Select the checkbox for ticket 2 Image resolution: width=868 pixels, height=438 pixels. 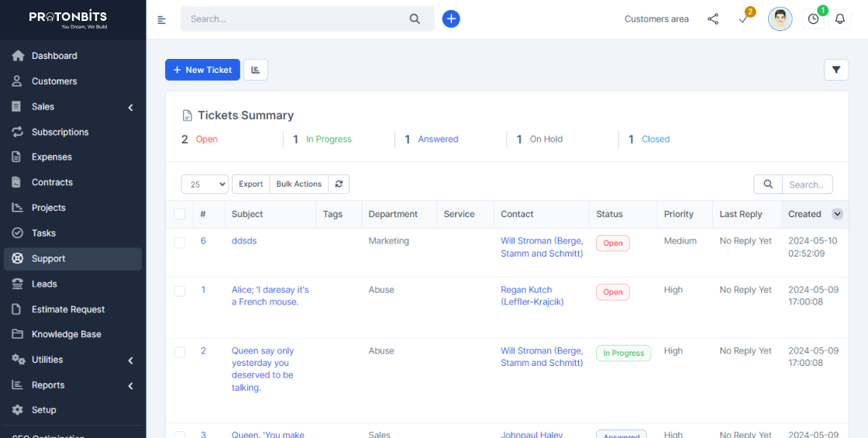[x=180, y=352]
